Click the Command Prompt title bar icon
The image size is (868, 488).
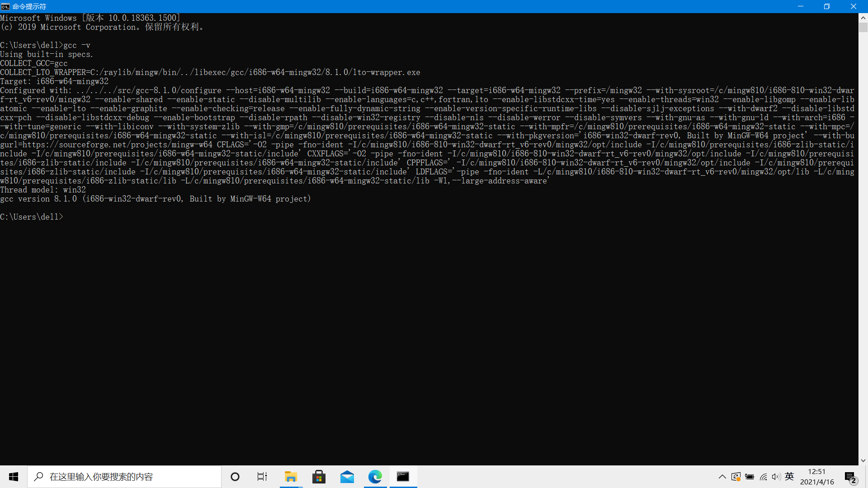[5, 6]
